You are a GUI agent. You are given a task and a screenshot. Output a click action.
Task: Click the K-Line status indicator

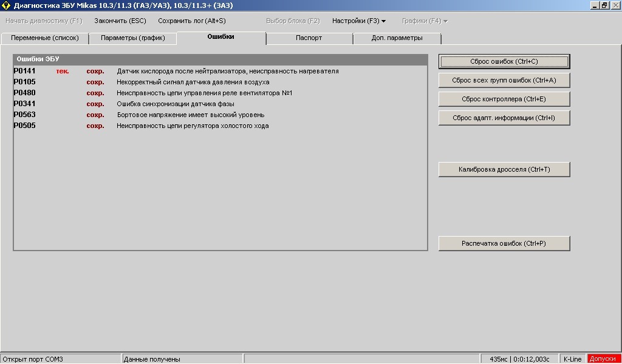point(572,359)
